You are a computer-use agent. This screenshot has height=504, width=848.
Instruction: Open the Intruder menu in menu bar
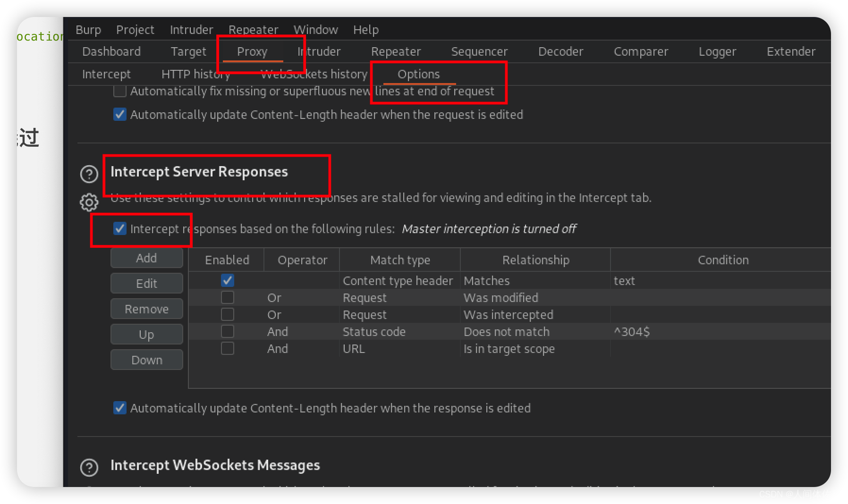191,30
